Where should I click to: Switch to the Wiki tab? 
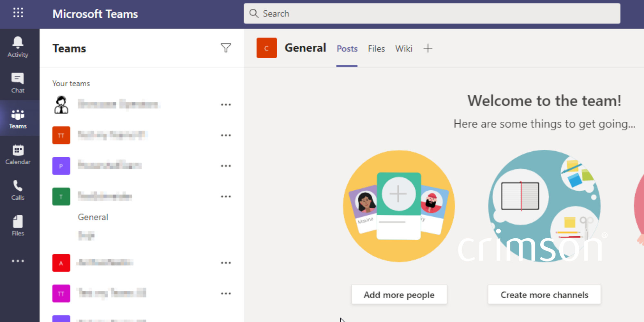[x=404, y=49]
